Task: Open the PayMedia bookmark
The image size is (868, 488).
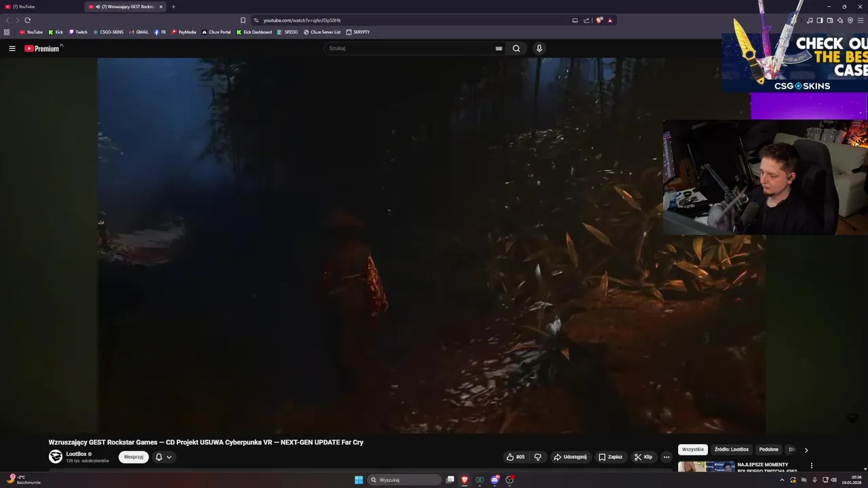Action: (184, 32)
